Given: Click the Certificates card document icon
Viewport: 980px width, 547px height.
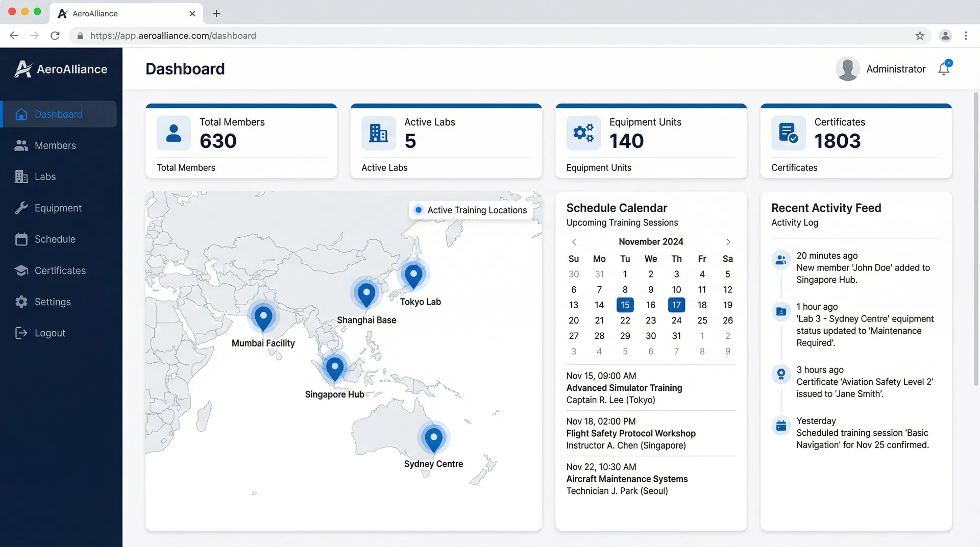Looking at the screenshot, I should 788,133.
